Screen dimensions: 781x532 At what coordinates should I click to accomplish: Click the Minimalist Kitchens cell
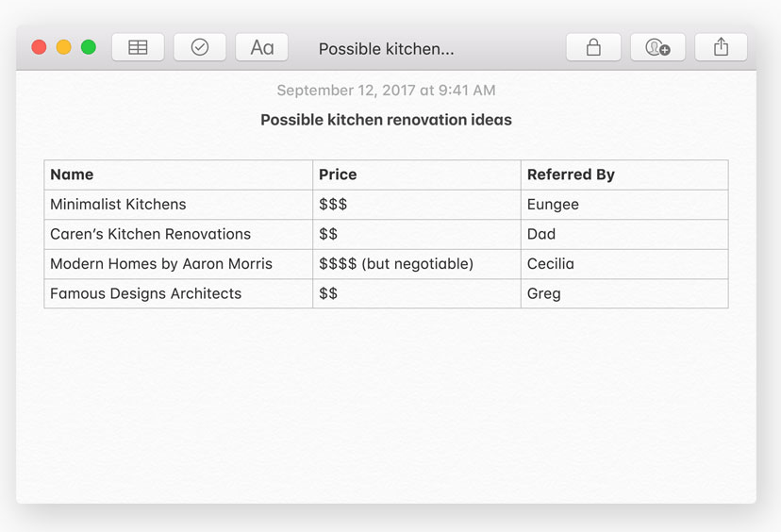(178, 205)
